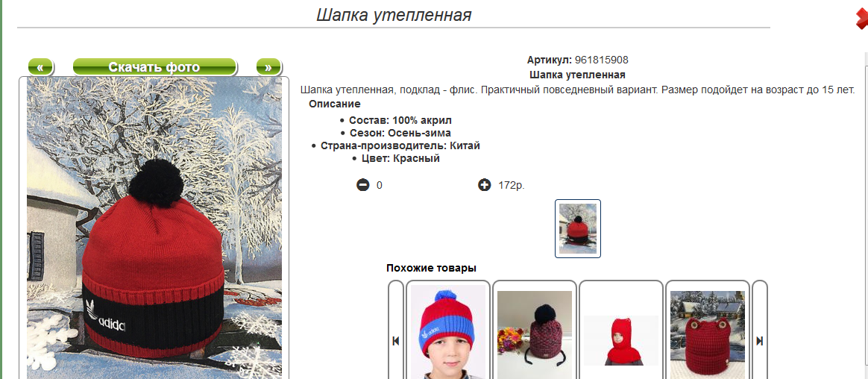The width and height of the screenshot is (868, 379).
Task: Click the Шапка утепленная page title
Action: pos(394,15)
